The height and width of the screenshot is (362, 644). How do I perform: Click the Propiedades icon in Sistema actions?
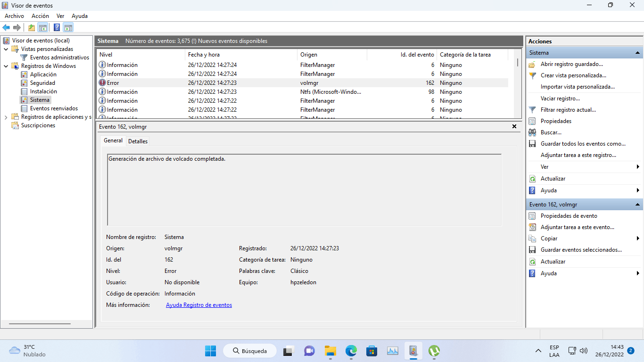[532, 121]
